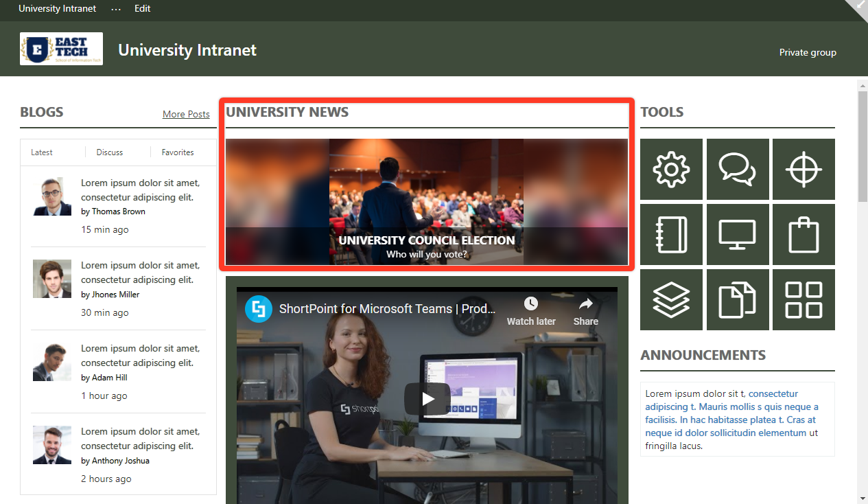
Task: Switch to the Favorites tab
Action: 177,152
